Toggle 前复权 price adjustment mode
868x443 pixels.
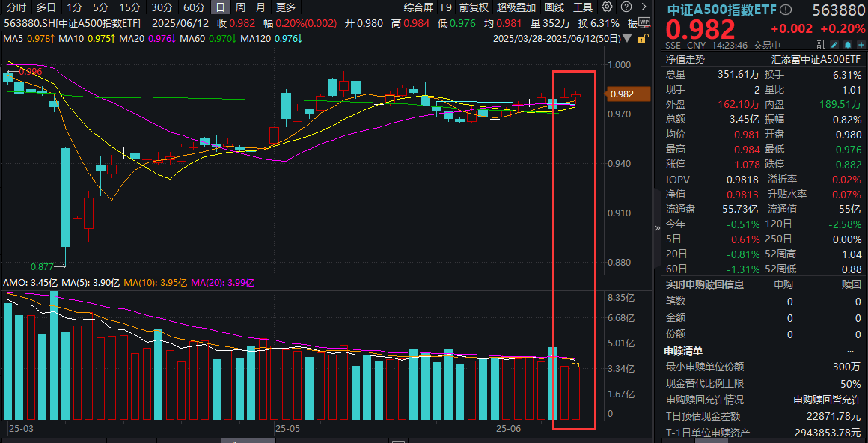point(474,7)
